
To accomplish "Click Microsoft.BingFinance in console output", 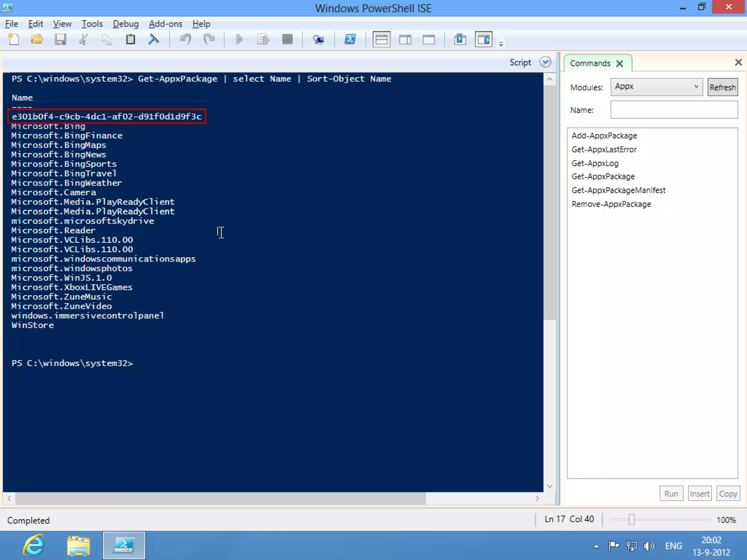I will 67,136.
